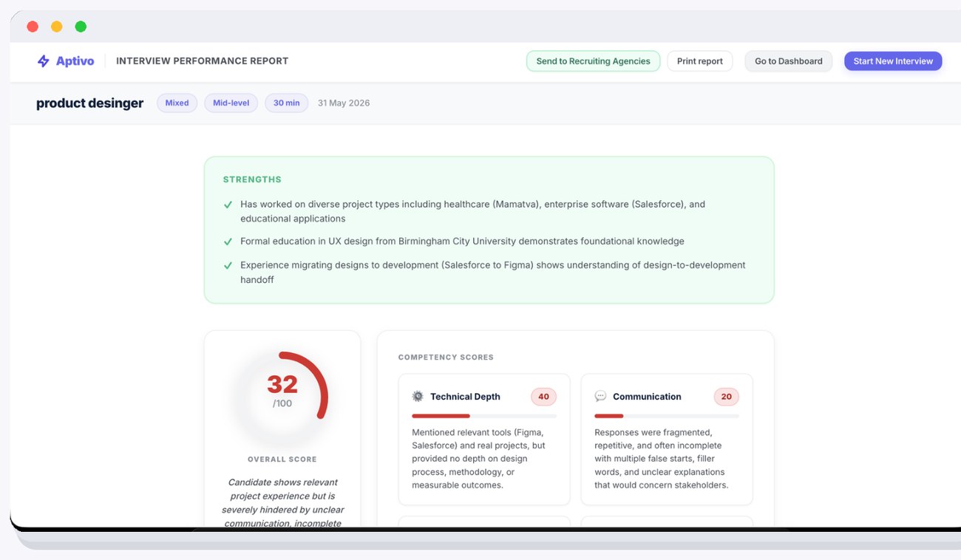Click the 'OVERALL SCORE' label
Screen dimensions: 961x560
tap(282, 460)
